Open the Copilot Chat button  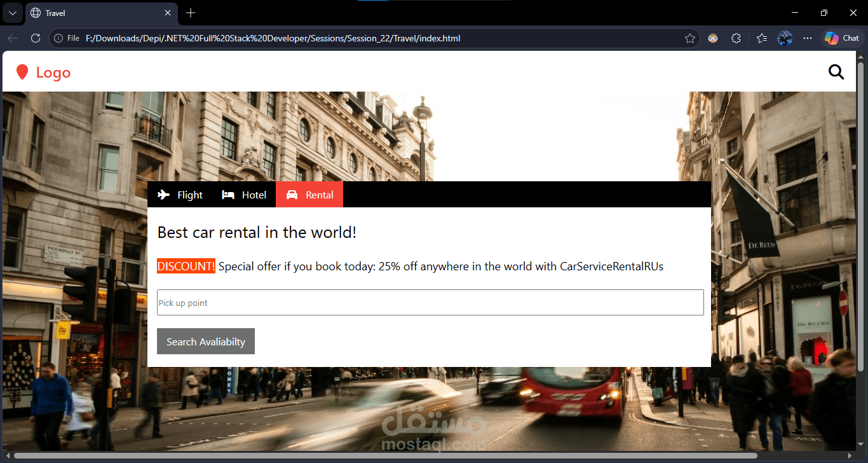pyautogui.click(x=842, y=38)
